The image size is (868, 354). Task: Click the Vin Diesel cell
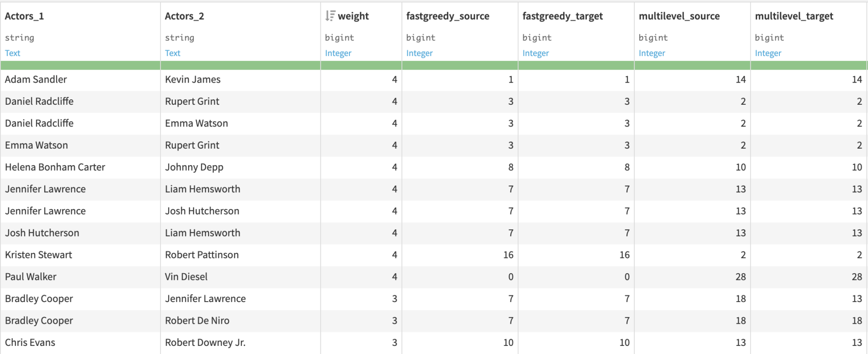coord(186,277)
